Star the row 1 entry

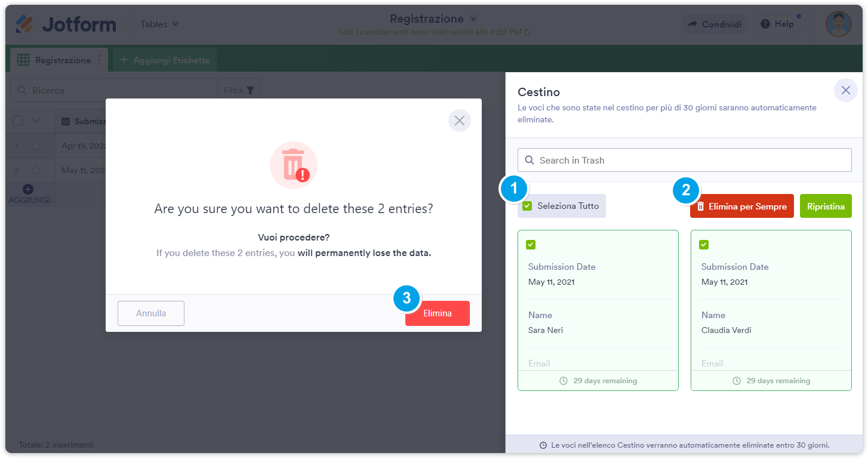click(36, 146)
